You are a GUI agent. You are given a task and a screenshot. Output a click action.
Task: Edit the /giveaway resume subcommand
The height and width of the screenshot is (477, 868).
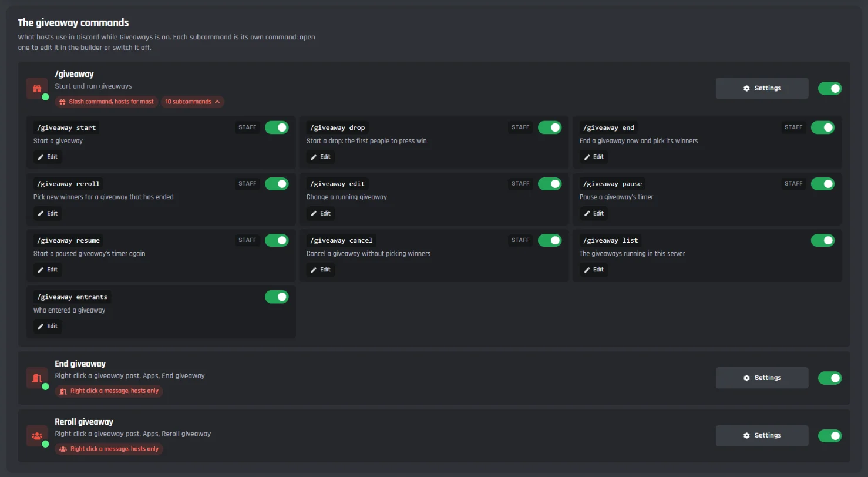(x=48, y=270)
